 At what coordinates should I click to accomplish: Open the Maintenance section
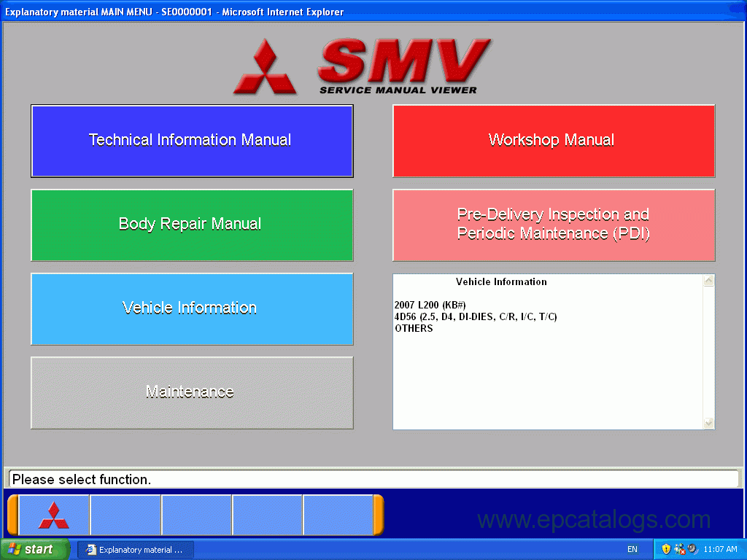coord(192,393)
